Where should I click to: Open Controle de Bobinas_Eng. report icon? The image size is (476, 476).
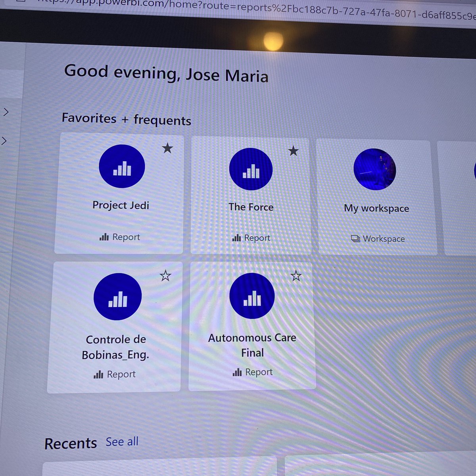pyautogui.click(x=117, y=297)
